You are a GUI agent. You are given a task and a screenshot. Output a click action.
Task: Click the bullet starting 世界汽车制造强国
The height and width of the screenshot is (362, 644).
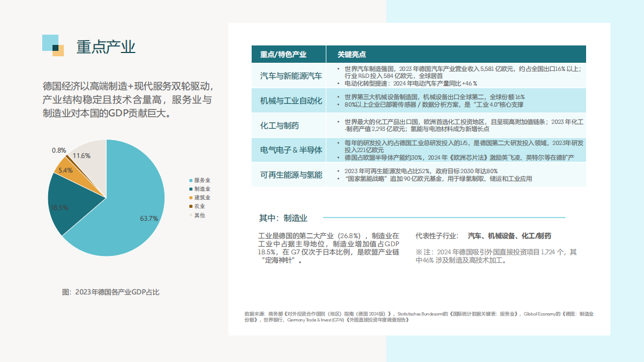pos(463,72)
